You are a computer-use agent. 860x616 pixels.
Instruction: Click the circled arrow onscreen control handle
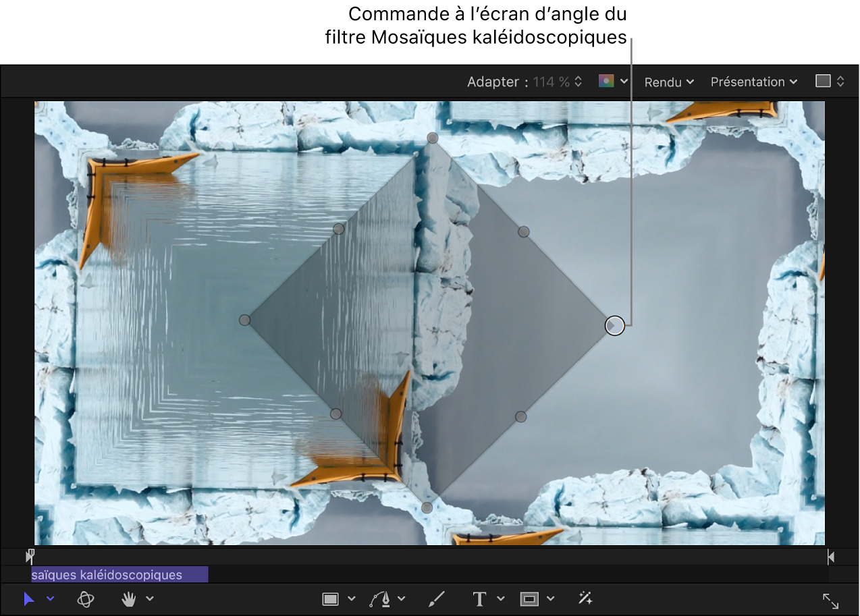(x=614, y=326)
